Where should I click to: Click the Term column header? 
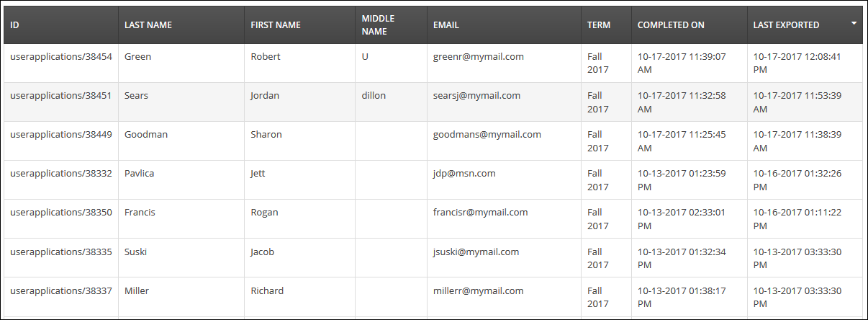pos(599,25)
